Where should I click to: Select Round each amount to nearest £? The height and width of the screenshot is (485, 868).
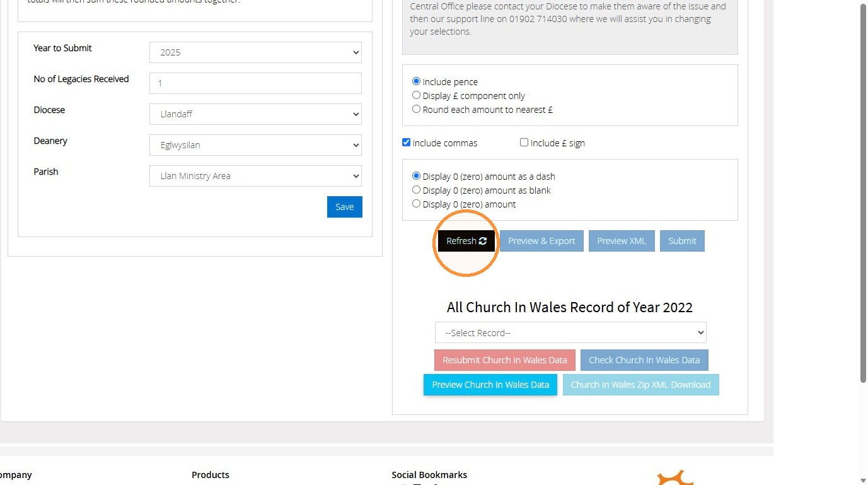pyautogui.click(x=416, y=109)
